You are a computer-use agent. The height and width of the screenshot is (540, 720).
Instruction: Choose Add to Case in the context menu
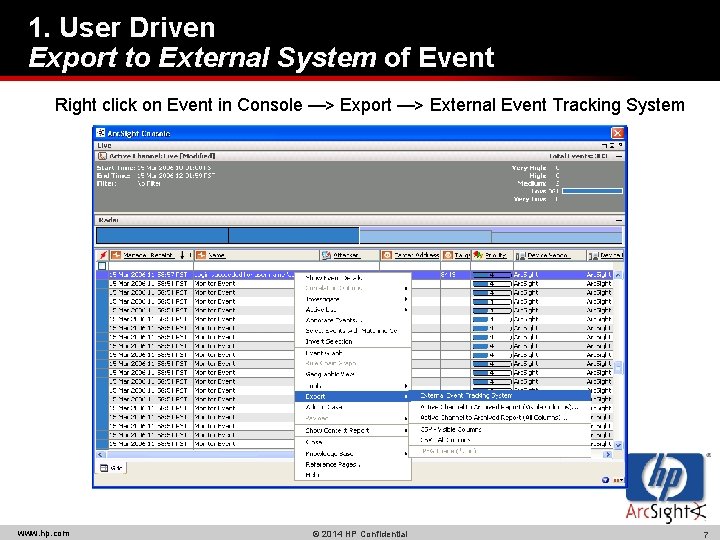click(352, 407)
